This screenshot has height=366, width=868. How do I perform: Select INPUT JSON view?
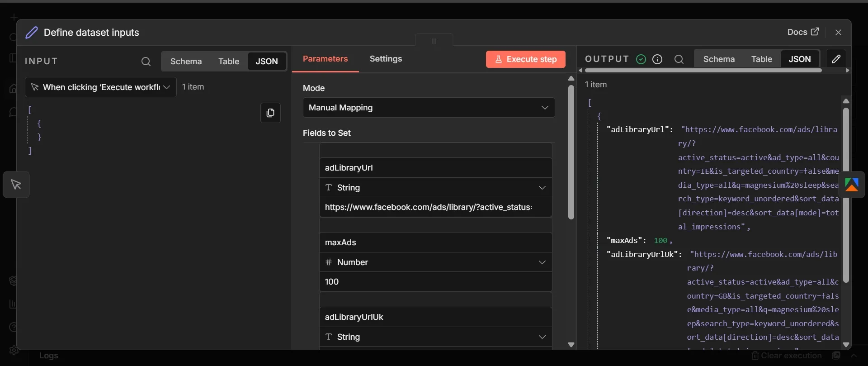click(x=267, y=62)
